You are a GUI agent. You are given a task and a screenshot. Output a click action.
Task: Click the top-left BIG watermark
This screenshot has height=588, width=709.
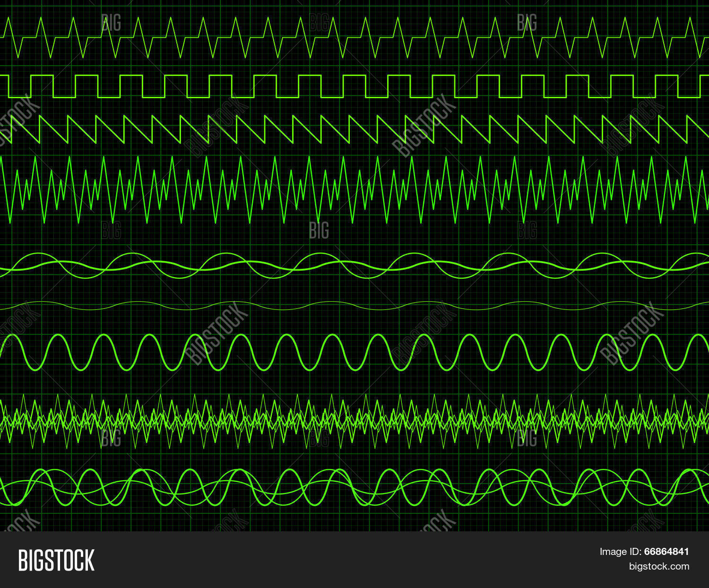(111, 23)
